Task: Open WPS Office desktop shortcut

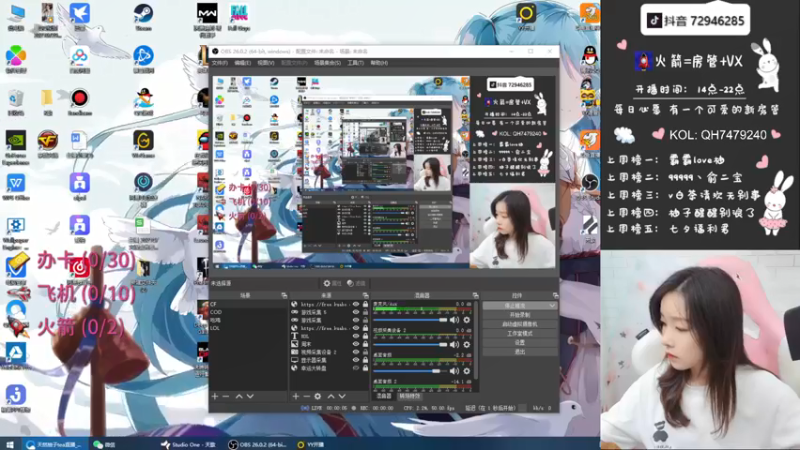Action: [x=16, y=187]
